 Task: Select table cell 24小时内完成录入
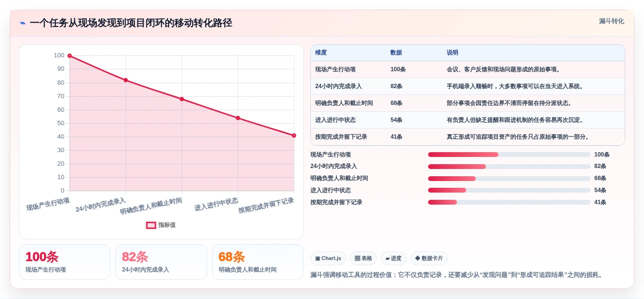pos(338,86)
